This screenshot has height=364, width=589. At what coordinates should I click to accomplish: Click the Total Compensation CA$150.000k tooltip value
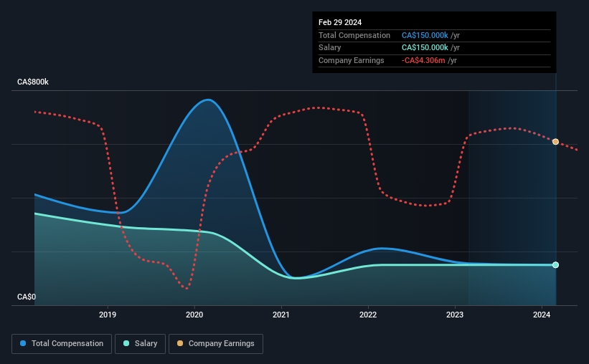(425, 35)
